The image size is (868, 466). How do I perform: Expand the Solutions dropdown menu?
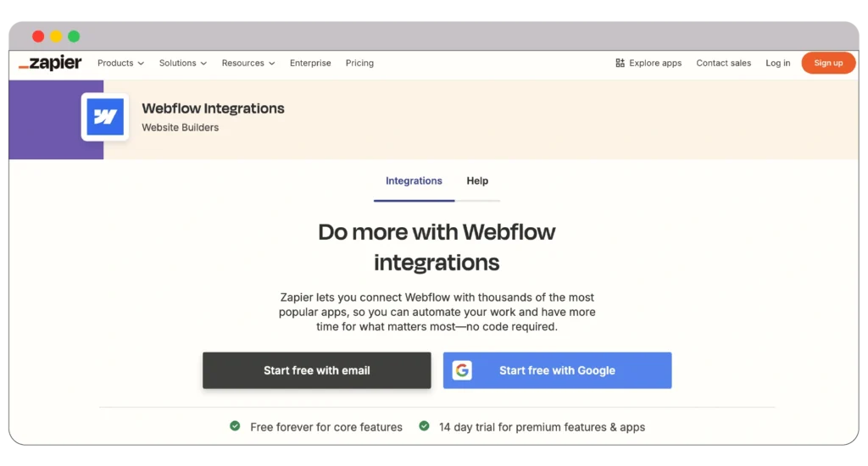pyautogui.click(x=183, y=63)
